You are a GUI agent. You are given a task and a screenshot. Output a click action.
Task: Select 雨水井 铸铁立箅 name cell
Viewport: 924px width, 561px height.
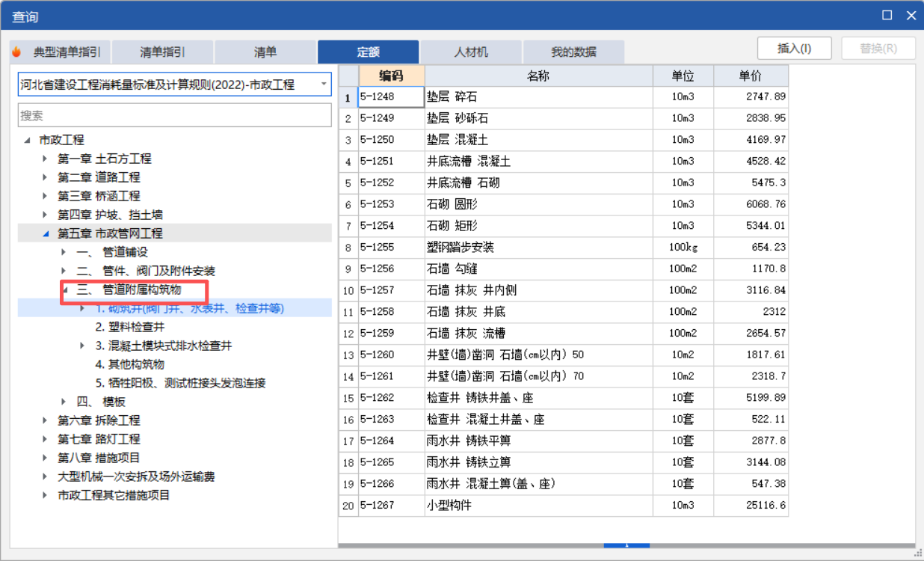(538, 462)
